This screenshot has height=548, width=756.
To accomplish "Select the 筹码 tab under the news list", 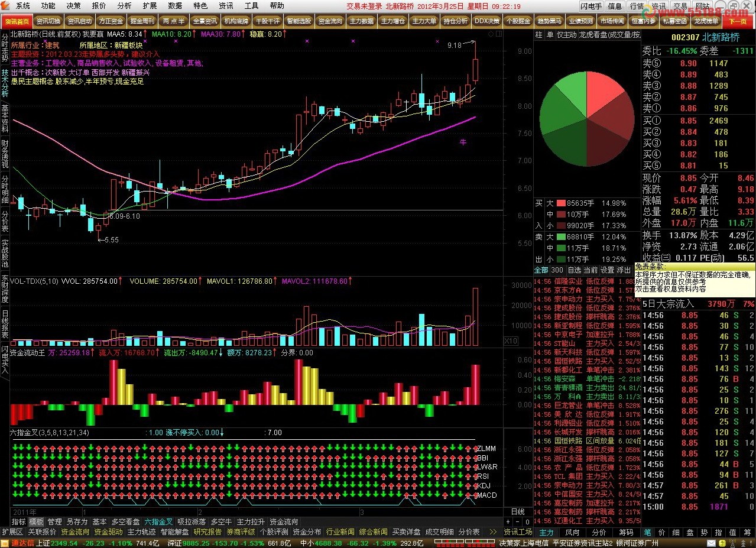I will (626, 532).
